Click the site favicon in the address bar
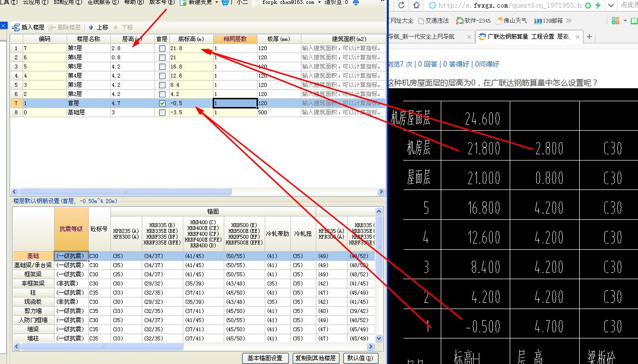Screen dimensions: 638x364 432,6
